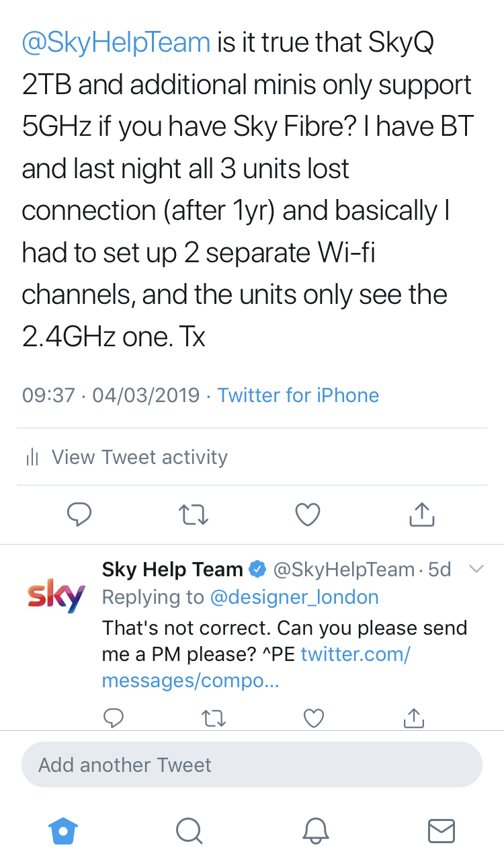Open the Messages envelope tab
This screenshot has height=864, width=504.
[441, 831]
